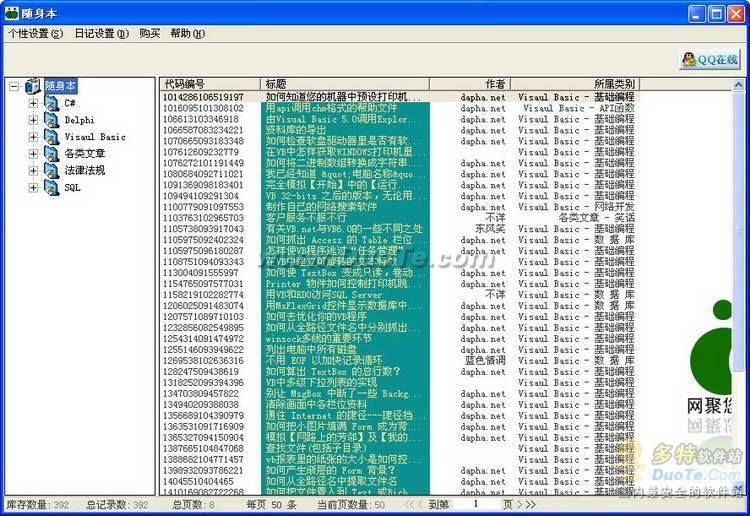The image size is (750, 516).
Task: Open the 日记设置(D) menu
Action: pos(101,33)
